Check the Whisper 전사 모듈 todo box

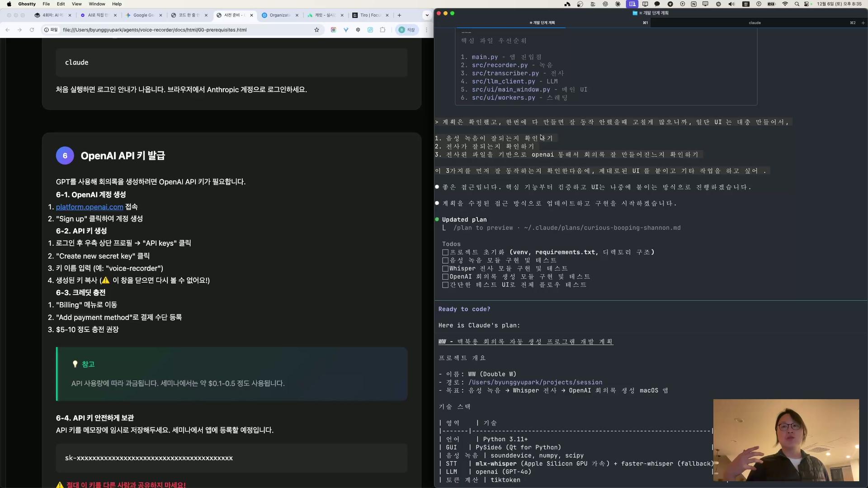click(445, 269)
